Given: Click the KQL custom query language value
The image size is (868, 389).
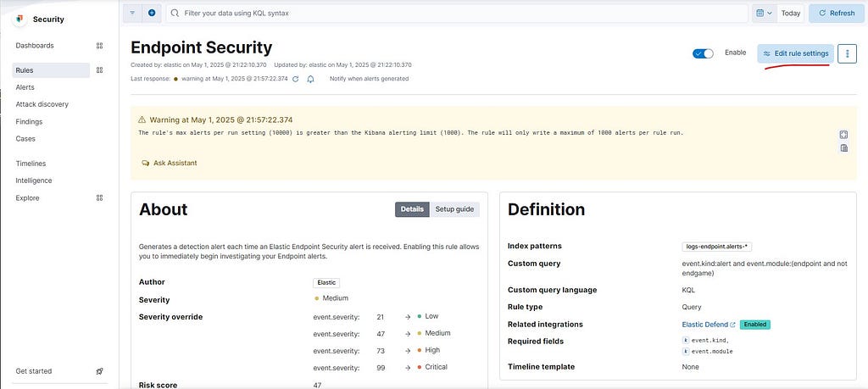Looking at the screenshot, I should point(688,290).
